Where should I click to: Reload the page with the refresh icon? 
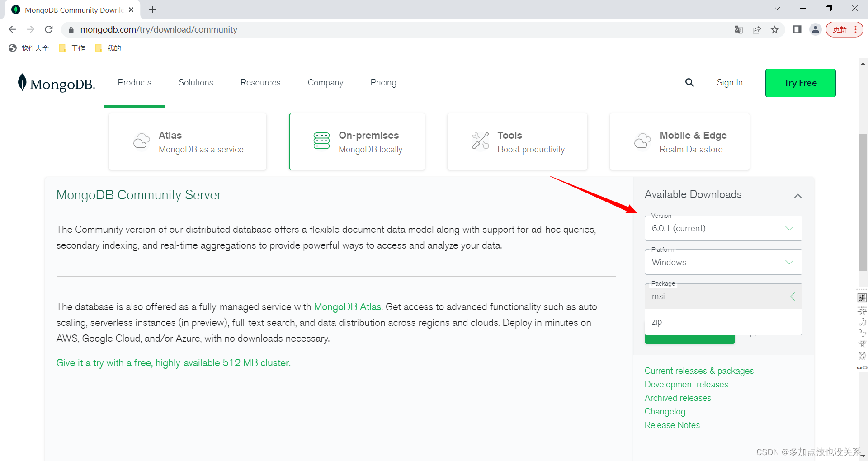click(49, 30)
